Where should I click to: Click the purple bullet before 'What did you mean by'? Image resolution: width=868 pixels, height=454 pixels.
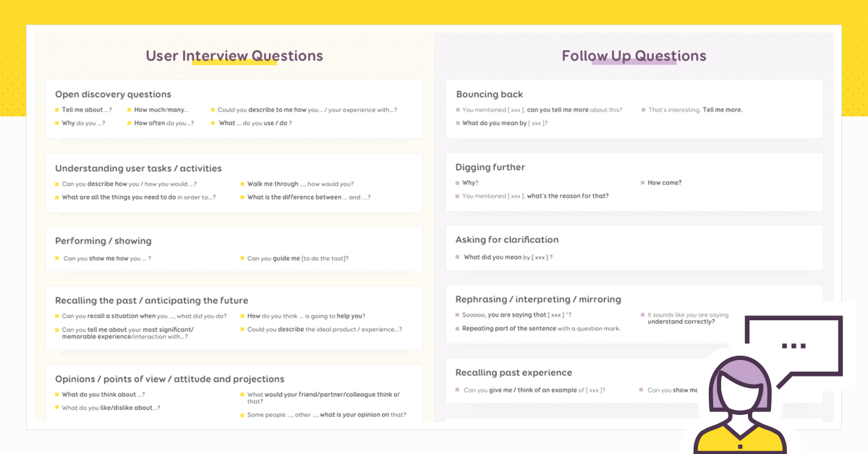point(457,257)
